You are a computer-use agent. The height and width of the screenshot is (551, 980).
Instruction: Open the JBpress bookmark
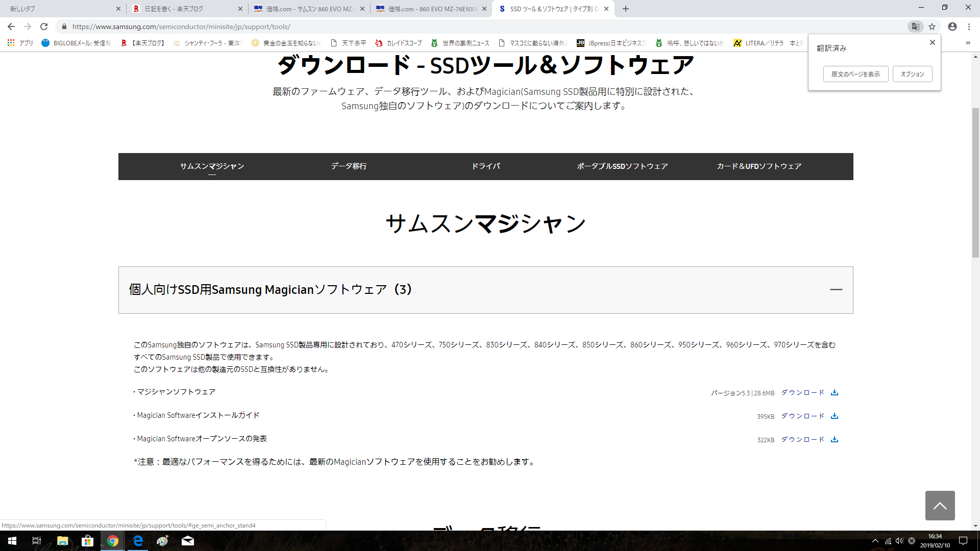[x=611, y=43]
